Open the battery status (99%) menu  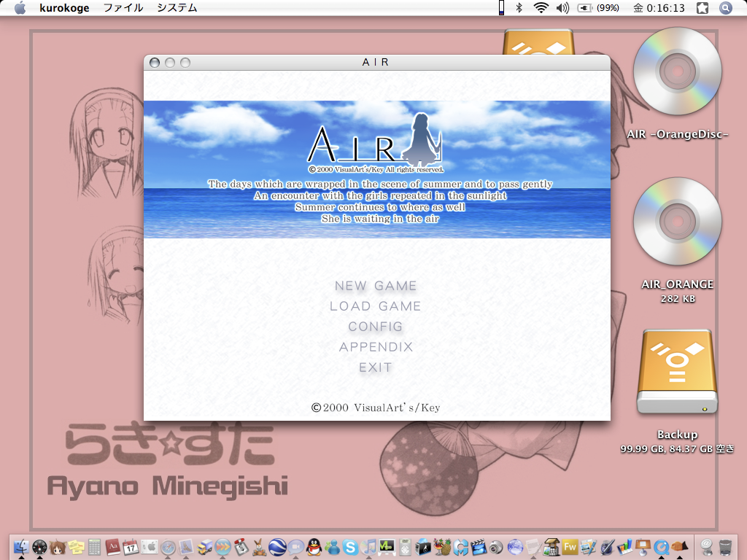tap(598, 8)
